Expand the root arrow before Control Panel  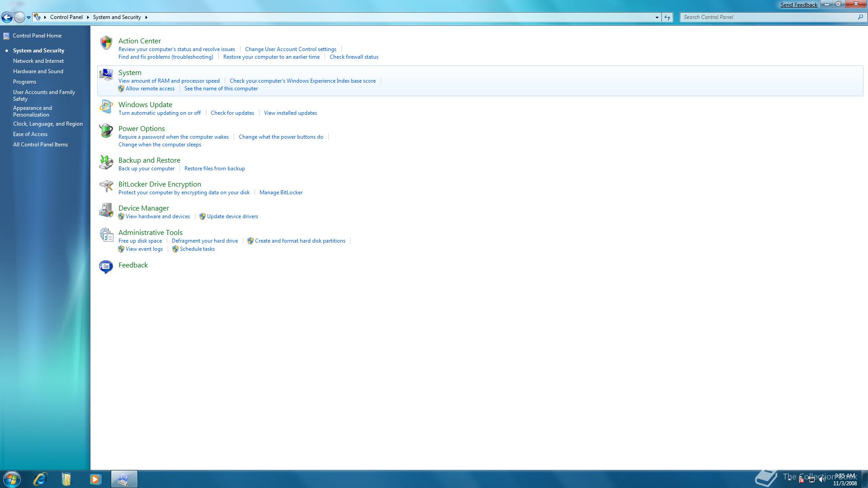[x=45, y=17]
